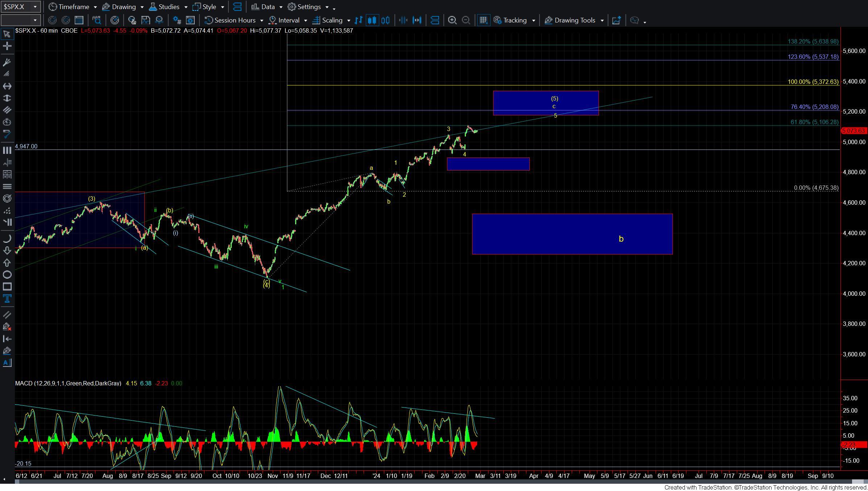Select the down arrow drawing tool
Viewport: 868px width, 491px height.
tap(7, 250)
